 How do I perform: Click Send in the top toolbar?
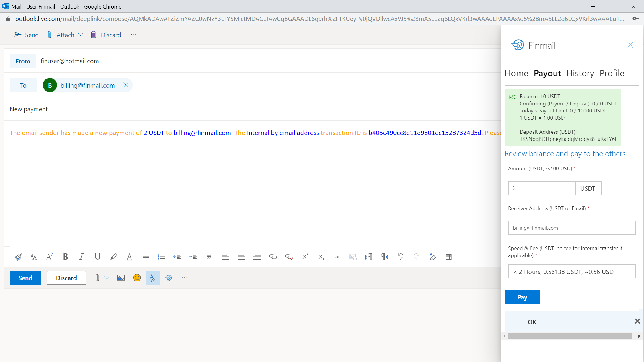(27, 35)
